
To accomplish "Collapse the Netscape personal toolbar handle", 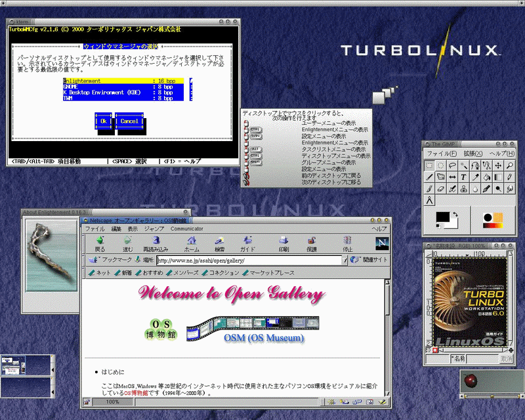I will (83, 272).
